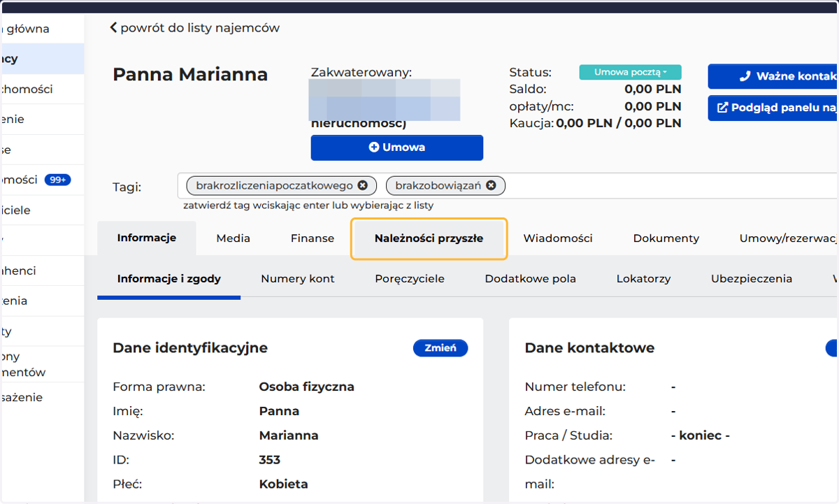This screenshot has width=839, height=504.
Task: Click the '- koniec -' Praca / Studia value
Action: click(x=700, y=435)
